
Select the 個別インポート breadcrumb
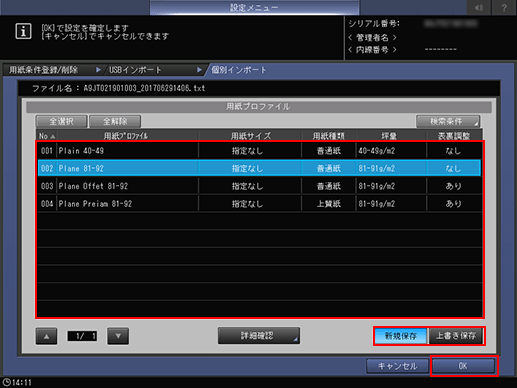pos(239,70)
